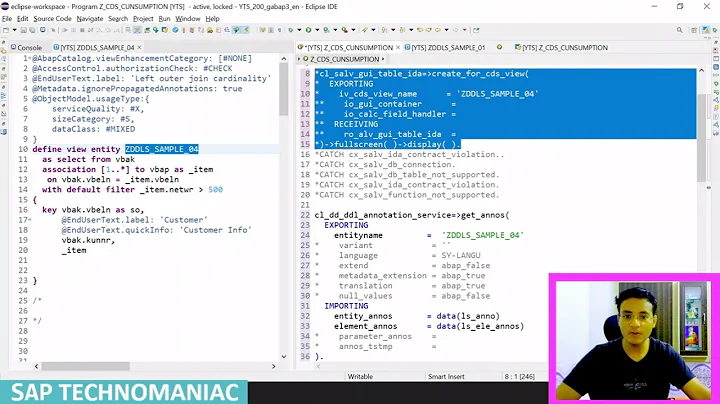Switch to the [YTS] ZDDLS_SAMPLE_01 tab
720x404 pixels.
point(444,47)
